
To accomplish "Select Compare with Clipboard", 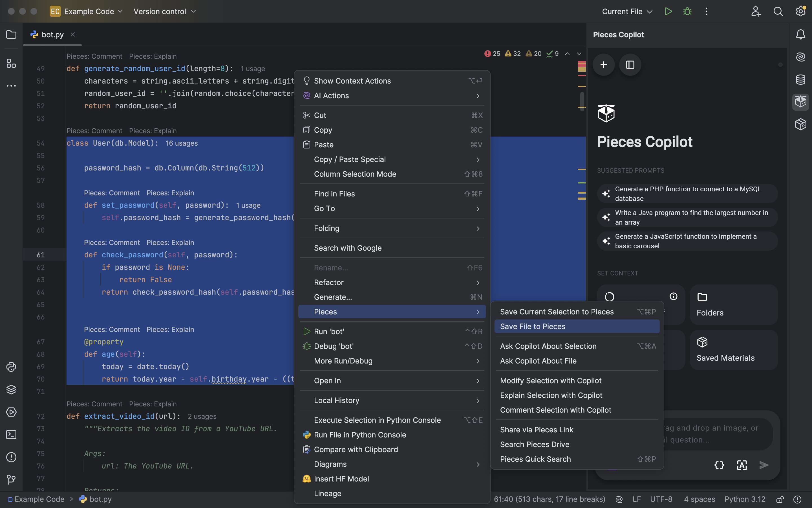I will [392, 450].
